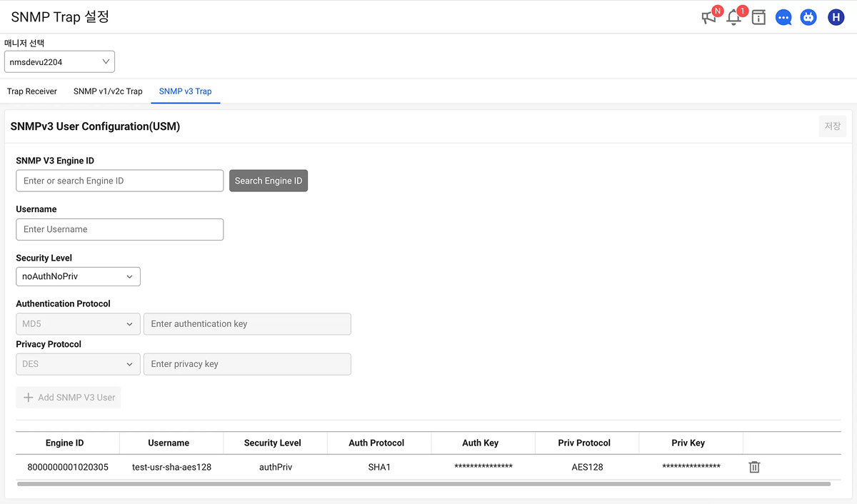Viewport: 857px width, 504px height.
Task: Open the megaphone announcements icon
Action: [709, 18]
